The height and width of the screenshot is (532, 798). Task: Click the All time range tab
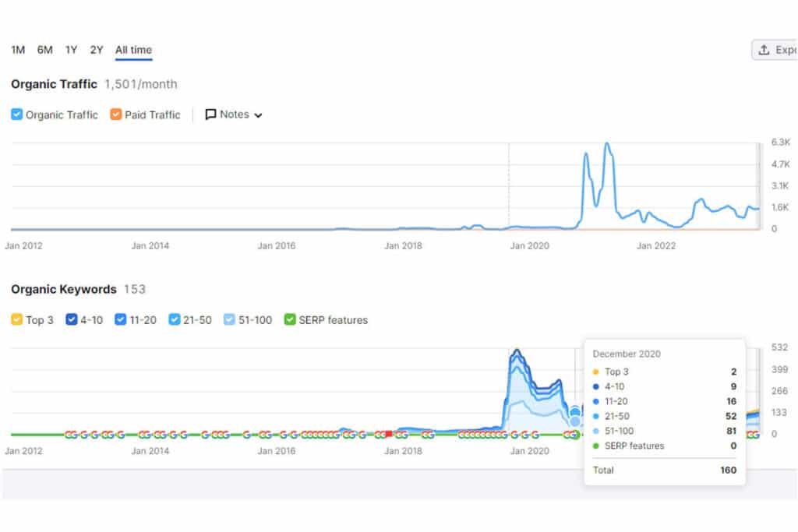133,50
